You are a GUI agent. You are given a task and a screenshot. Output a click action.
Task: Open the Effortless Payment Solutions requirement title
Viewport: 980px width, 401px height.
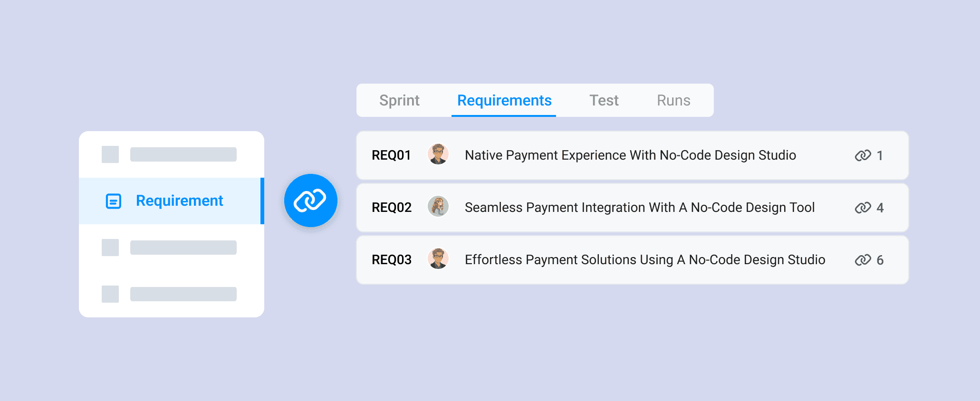pos(645,260)
